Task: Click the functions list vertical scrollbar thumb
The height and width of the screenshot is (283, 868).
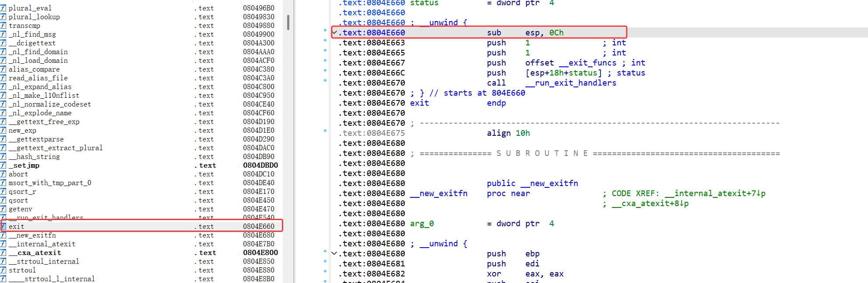Action: tap(288, 22)
